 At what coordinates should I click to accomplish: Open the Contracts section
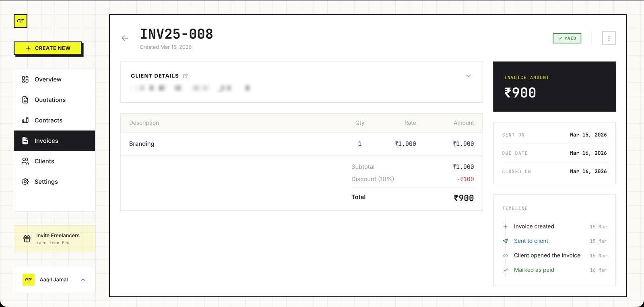pos(55,120)
